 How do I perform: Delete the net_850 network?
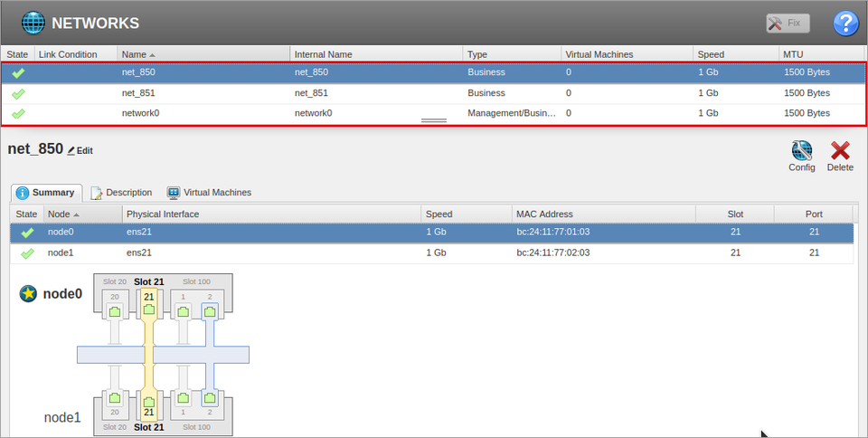pos(840,157)
